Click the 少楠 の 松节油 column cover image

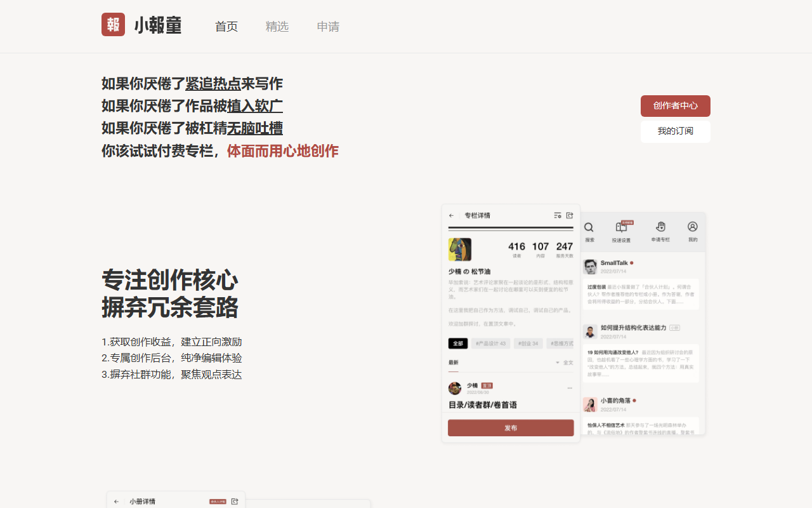click(x=460, y=250)
